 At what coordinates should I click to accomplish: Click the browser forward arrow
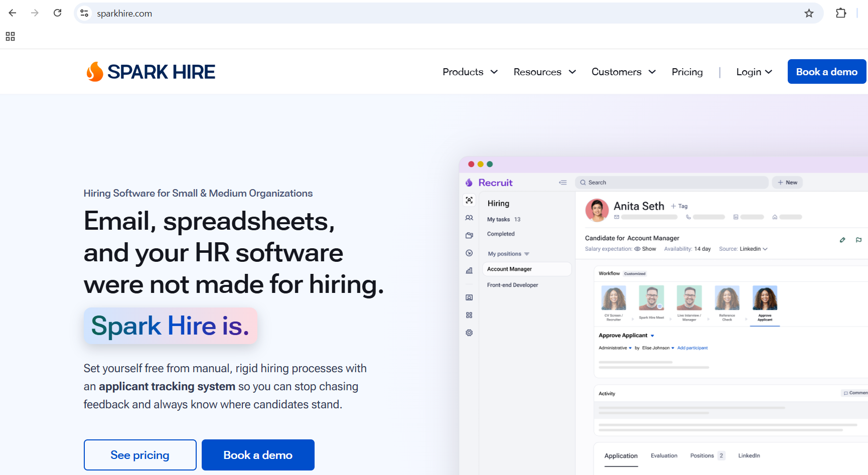(35, 13)
